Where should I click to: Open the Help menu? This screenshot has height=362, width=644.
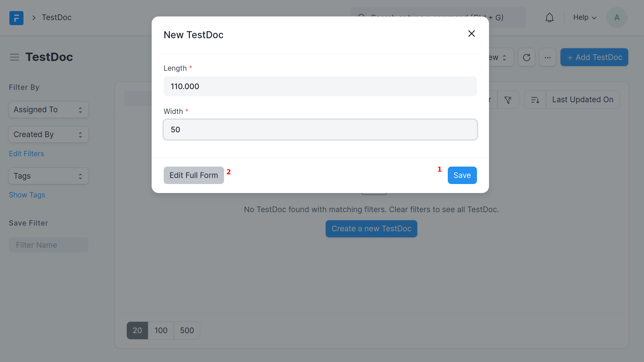tap(585, 17)
